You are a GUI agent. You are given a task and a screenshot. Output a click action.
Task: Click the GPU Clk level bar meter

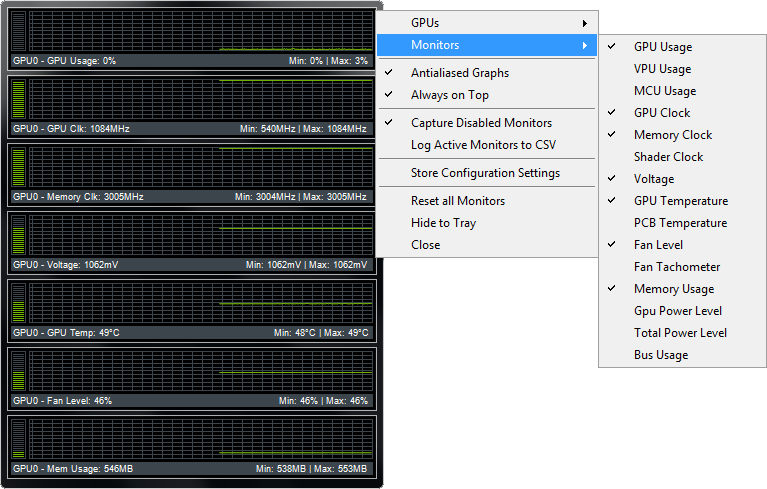pyautogui.click(x=19, y=99)
